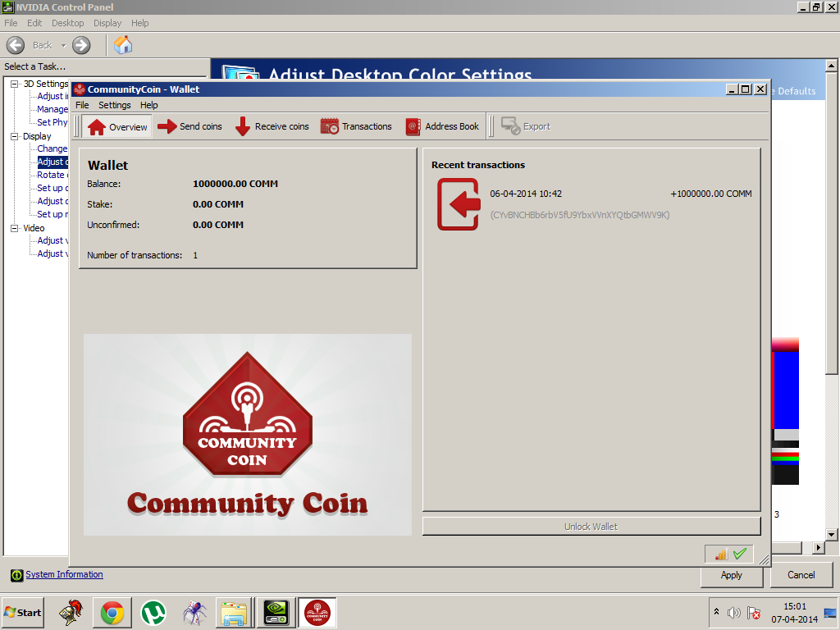This screenshot has height=630, width=840.
Task: Open the Address Book icon
Action: pyautogui.click(x=413, y=126)
